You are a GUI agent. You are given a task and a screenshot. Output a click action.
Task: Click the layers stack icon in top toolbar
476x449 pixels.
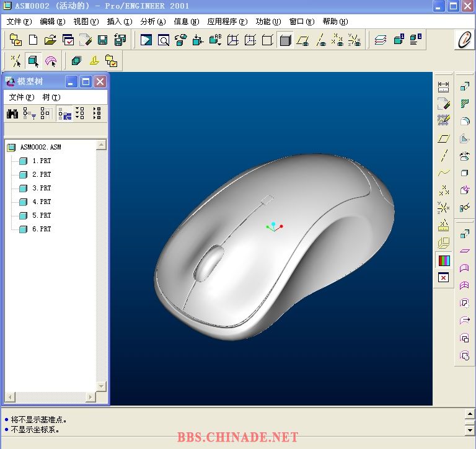point(380,40)
